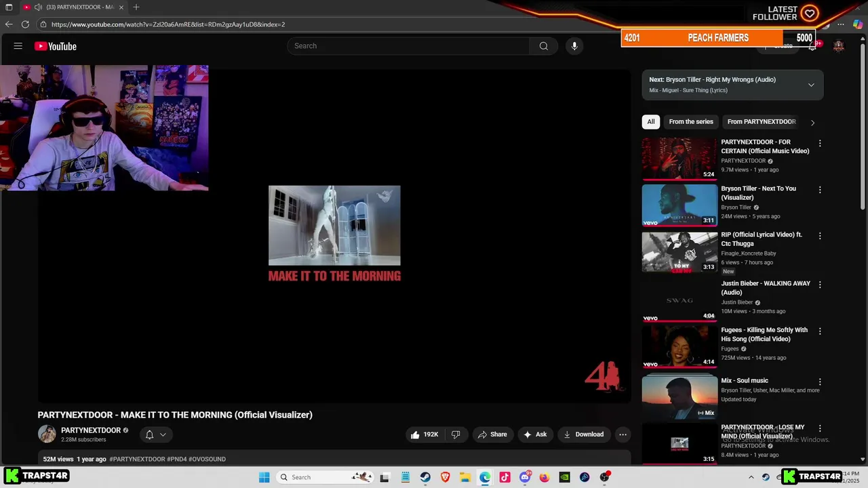The height and width of the screenshot is (488, 868).
Task: Go to YouTube home via logo
Action: coord(56,46)
